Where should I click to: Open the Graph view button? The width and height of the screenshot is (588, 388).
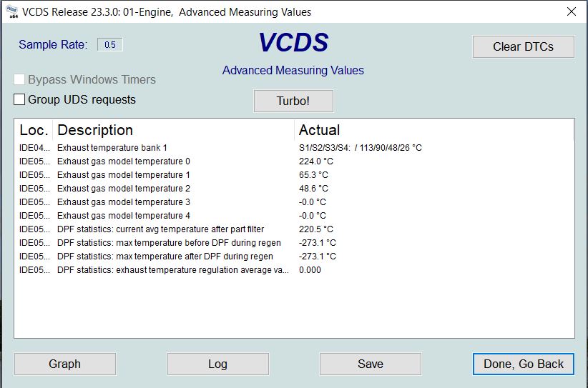65,364
